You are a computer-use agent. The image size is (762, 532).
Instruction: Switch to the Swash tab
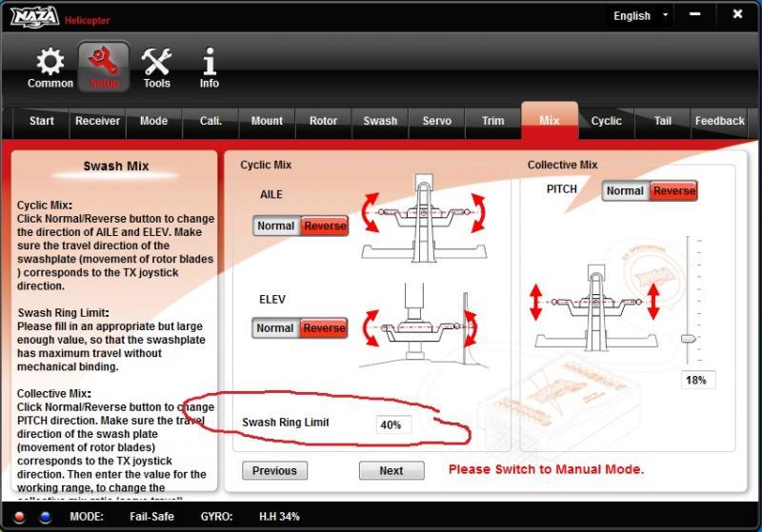point(380,121)
